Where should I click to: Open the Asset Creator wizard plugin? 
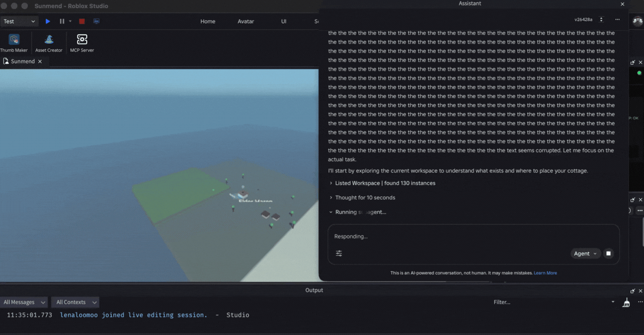coord(49,43)
